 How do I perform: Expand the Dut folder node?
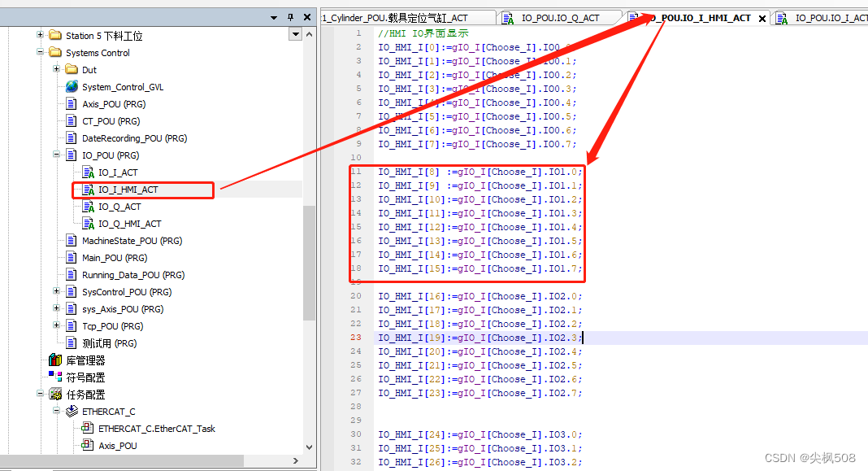click(x=56, y=69)
